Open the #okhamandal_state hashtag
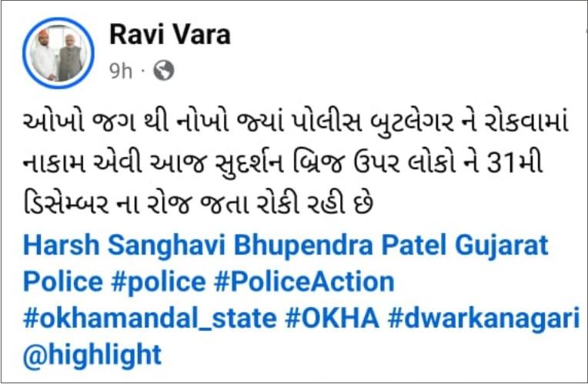The height and width of the screenshot is (384, 588). 150,318
